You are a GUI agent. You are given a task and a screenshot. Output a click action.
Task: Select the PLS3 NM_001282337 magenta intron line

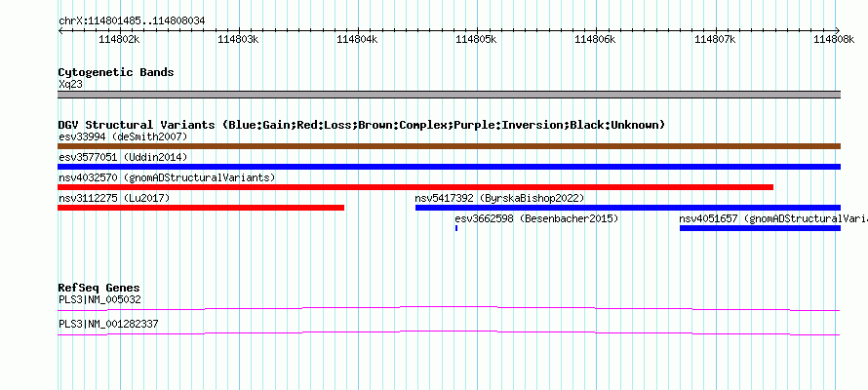tap(449, 332)
